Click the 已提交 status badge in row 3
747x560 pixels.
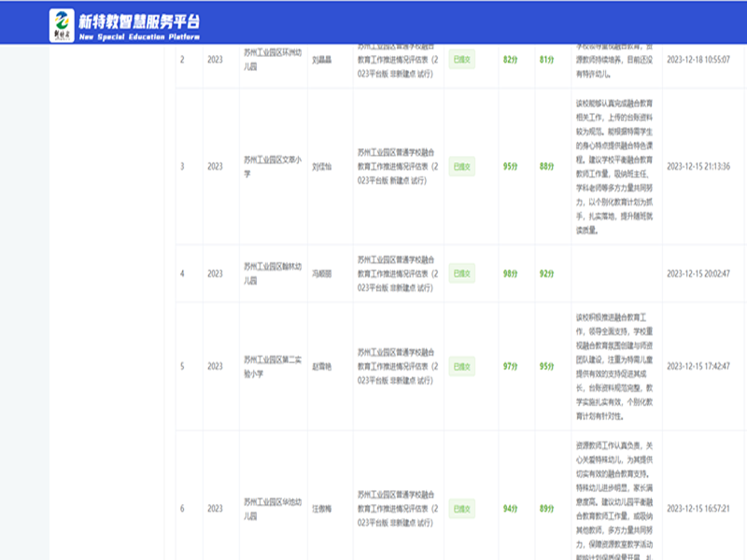(461, 166)
